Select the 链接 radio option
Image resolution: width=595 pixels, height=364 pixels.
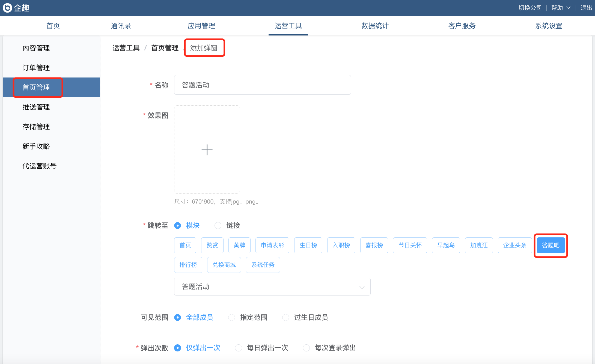tap(218, 226)
